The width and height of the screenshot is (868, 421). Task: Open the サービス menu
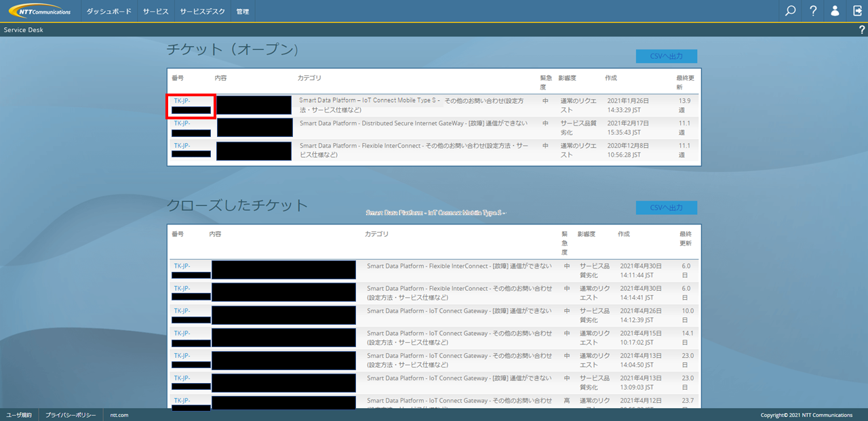click(x=156, y=12)
